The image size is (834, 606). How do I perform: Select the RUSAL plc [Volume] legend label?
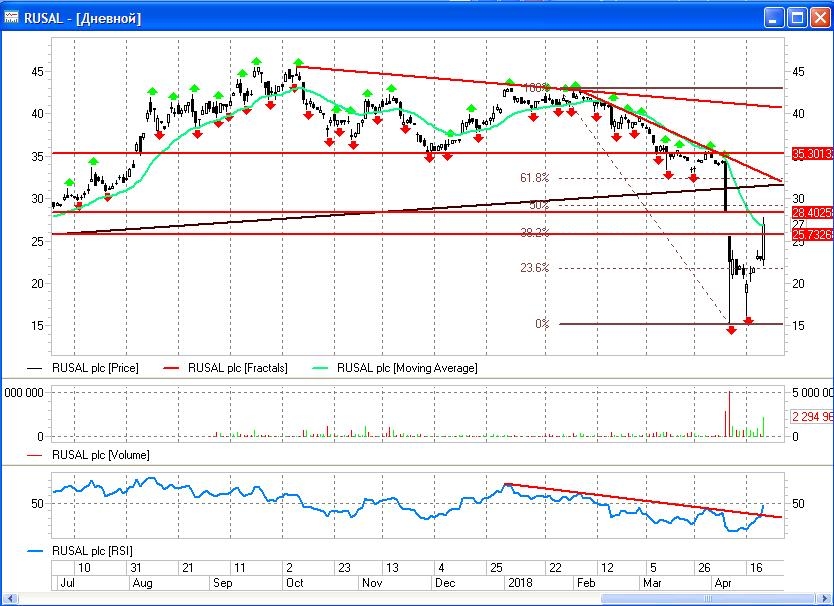(101, 455)
